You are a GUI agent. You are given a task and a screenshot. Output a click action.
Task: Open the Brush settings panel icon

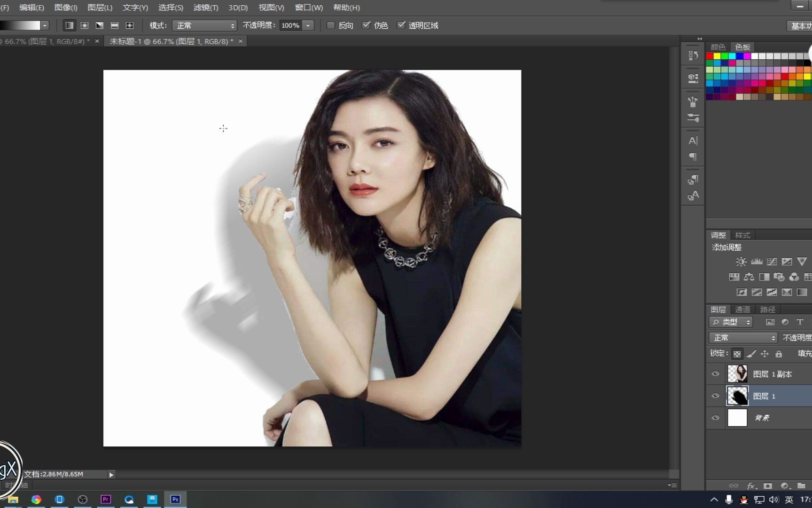[x=693, y=118]
